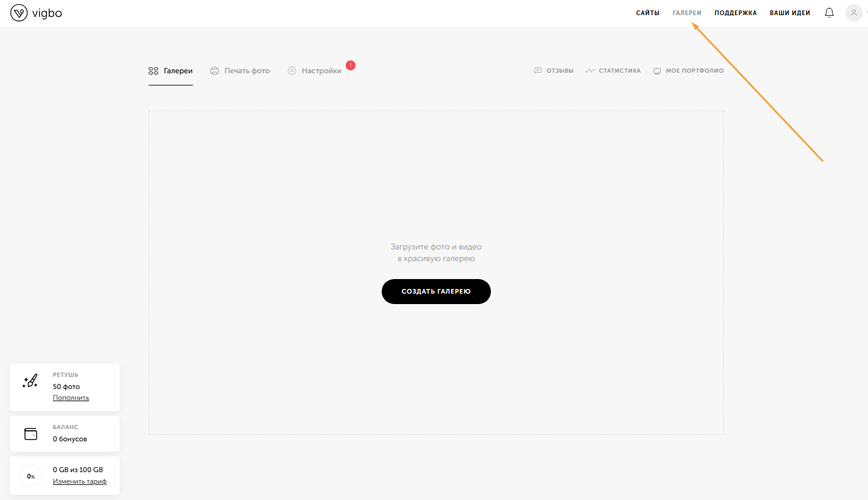Click the user profile avatar icon
This screenshot has width=868, height=500.
(x=853, y=13)
